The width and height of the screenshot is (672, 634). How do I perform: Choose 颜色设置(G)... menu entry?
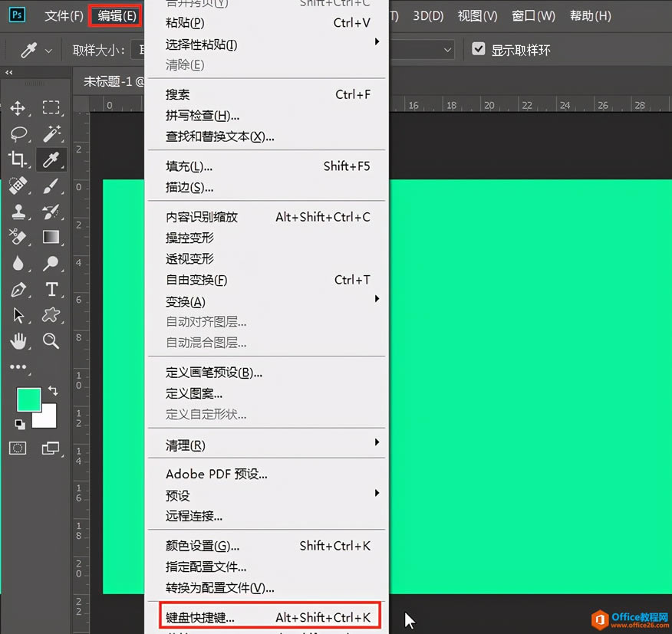click(x=266, y=546)
